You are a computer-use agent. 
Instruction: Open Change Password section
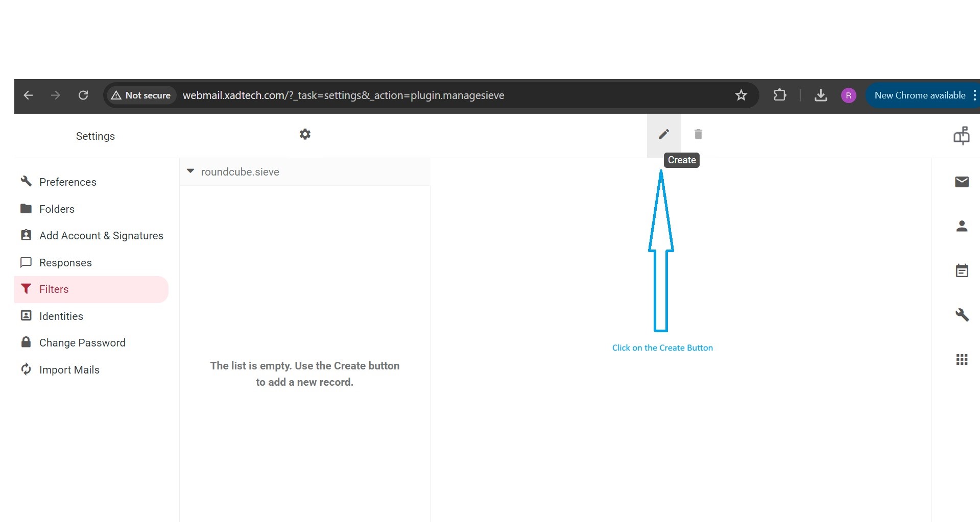point(82,343)
